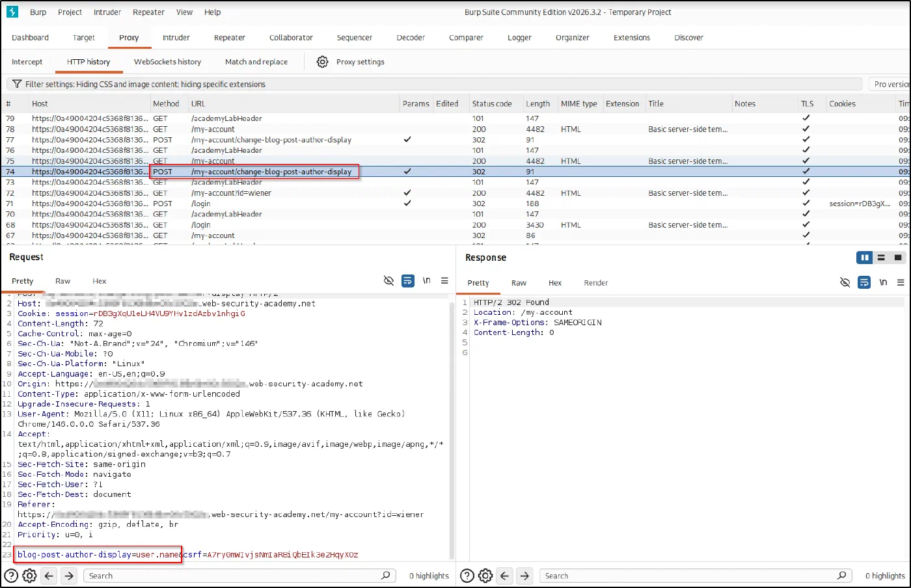
Task: Select side-by-side layout view icon
Action: [865, 258]
